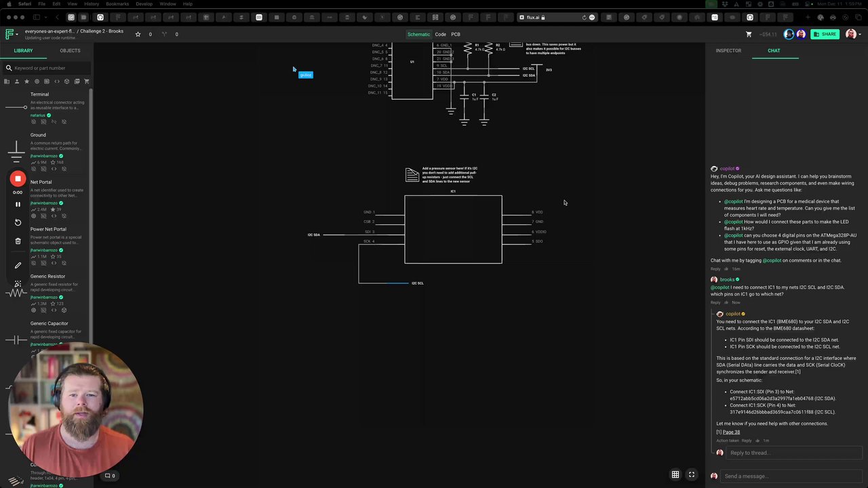Screen dimensions: 868x488
Task: Click the note icon next to pressure sensor text
Action: pos(412,175)
